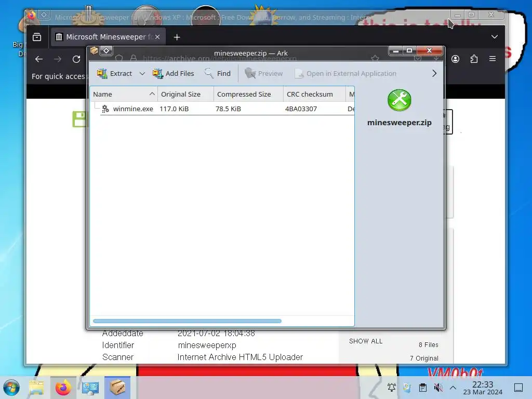
Task: Click the minesweeperxp identifier text
Action: tap(207, 345)
